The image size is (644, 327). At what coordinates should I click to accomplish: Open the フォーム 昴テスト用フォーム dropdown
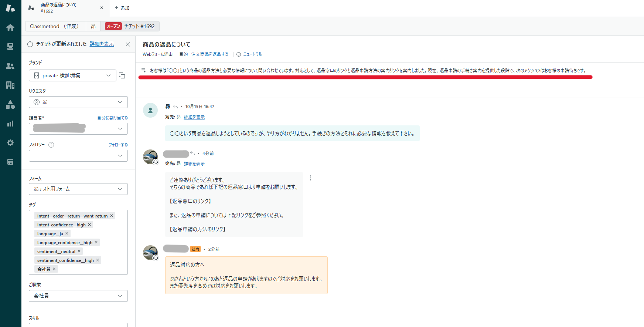[78, 189]
